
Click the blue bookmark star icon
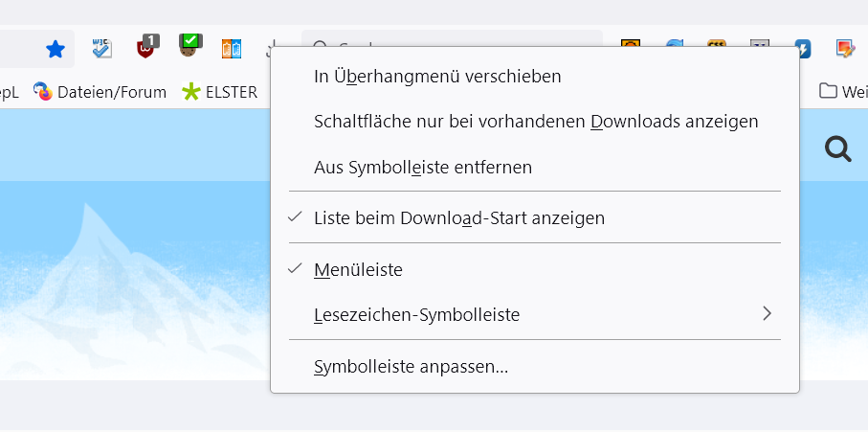56,48
